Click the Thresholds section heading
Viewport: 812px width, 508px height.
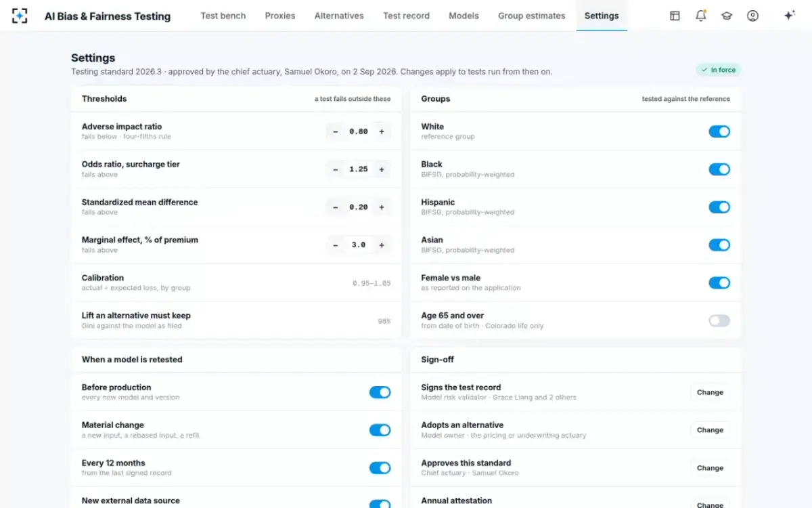coord(104,99)
